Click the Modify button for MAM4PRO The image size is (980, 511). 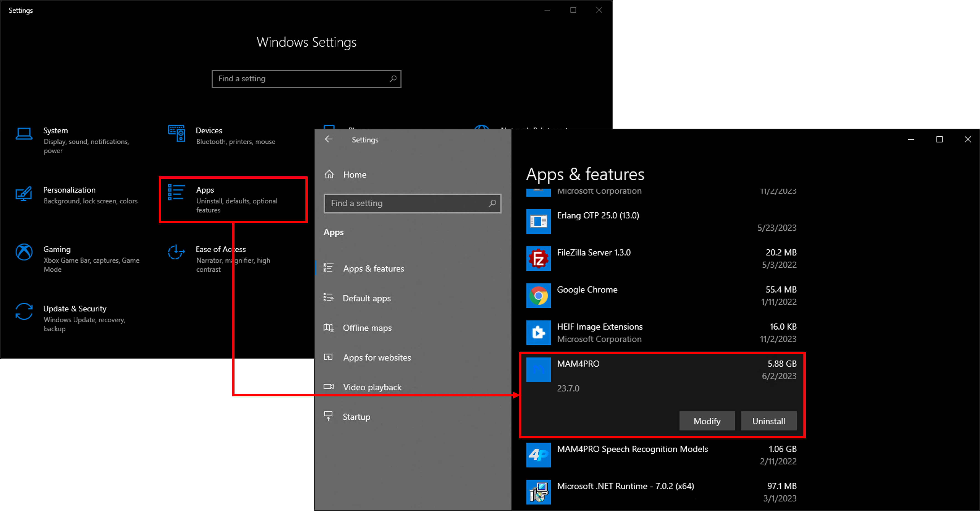(x=707, y=421)
